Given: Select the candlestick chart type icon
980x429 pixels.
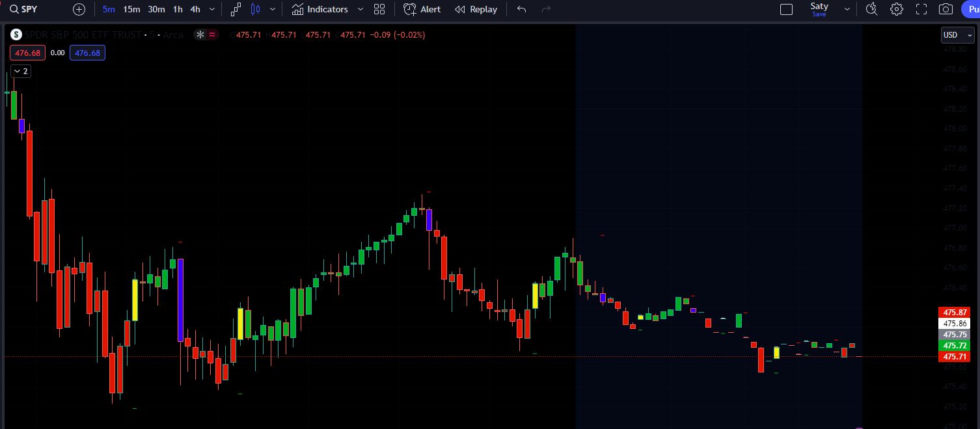Looking at the screenshot, I should click(255, 9).
